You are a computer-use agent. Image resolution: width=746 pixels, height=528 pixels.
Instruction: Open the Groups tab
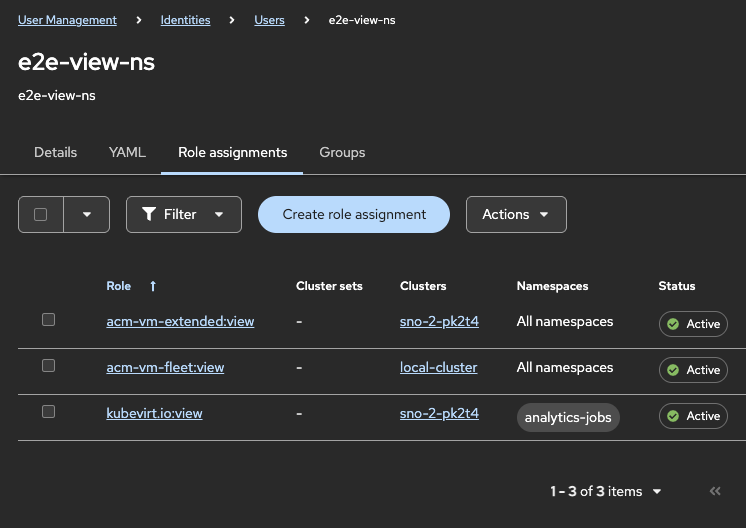click(x=342, y=153)
